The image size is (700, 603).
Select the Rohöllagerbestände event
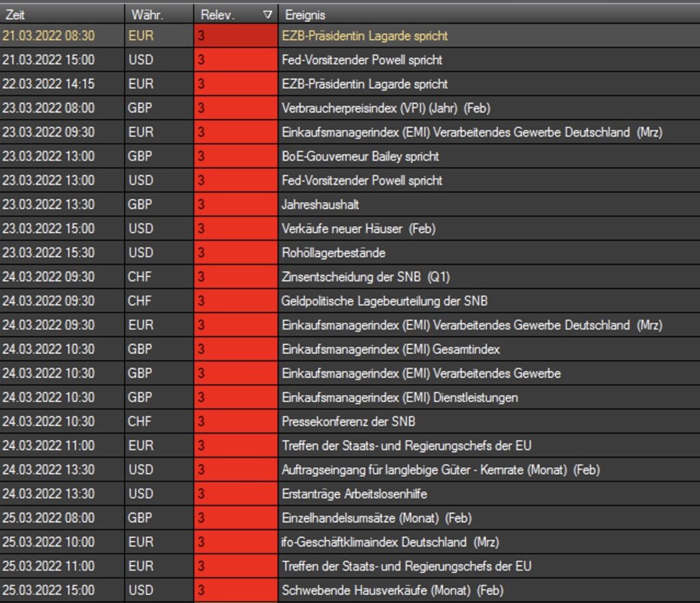tap(334, 253)
